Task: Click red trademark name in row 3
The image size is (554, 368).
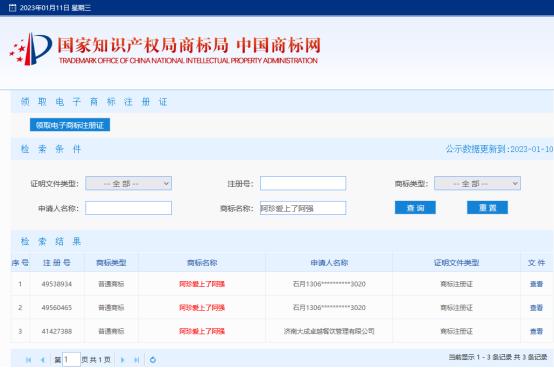Action: coord(202,331)
